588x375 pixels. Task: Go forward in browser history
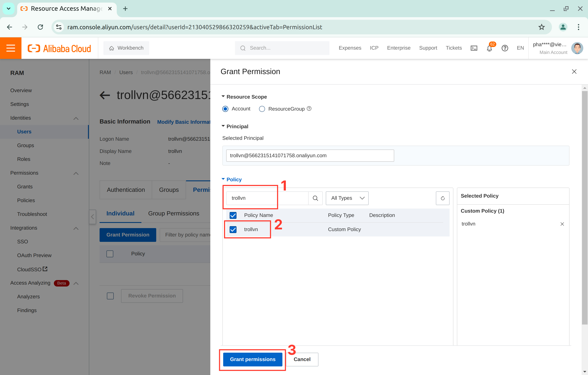pos(25,27)
